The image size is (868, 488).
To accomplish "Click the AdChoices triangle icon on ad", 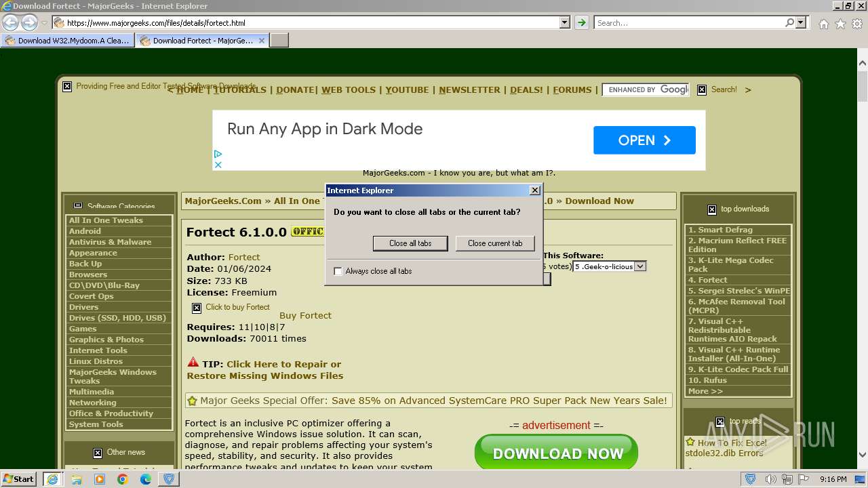I will (218, 155).
